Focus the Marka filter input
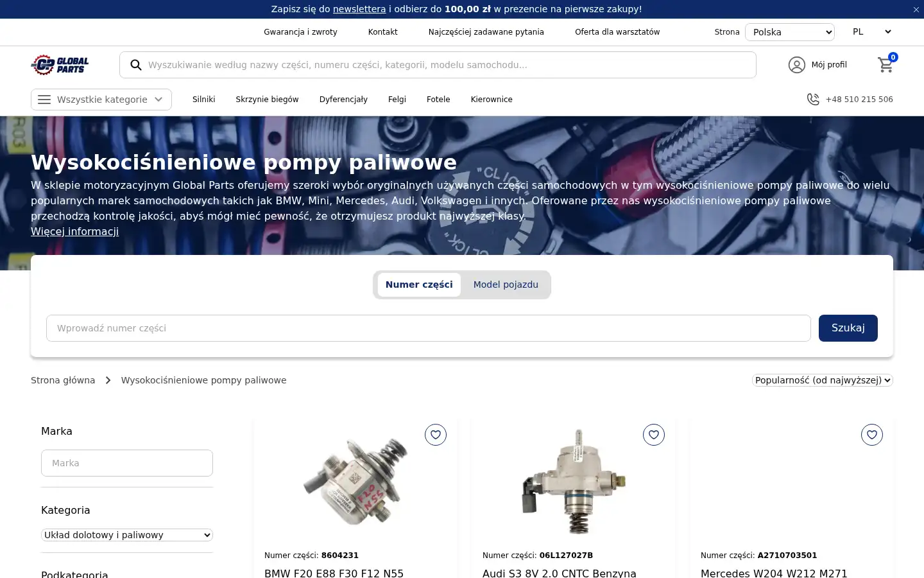The image size is (924, 578). pos(127,463)
